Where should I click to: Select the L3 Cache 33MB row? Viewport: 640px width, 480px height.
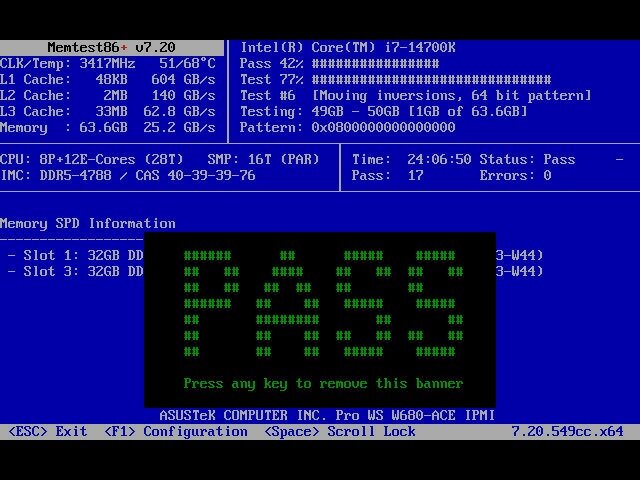tap(108, 111)
